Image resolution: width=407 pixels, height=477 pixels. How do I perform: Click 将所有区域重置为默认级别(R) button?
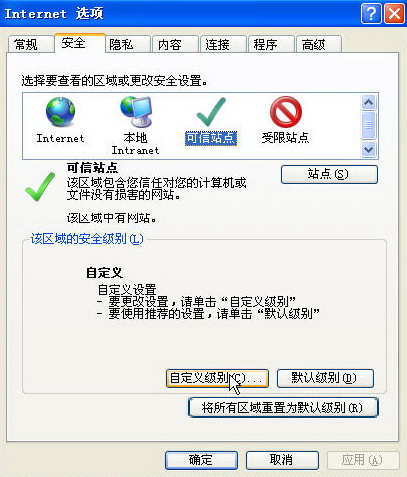(x=283, y=408)
